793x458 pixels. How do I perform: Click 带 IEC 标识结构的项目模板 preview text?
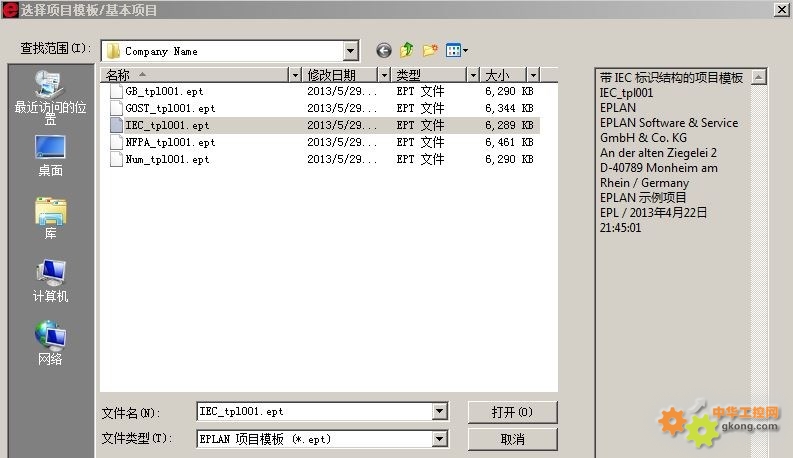click(671, 78)
